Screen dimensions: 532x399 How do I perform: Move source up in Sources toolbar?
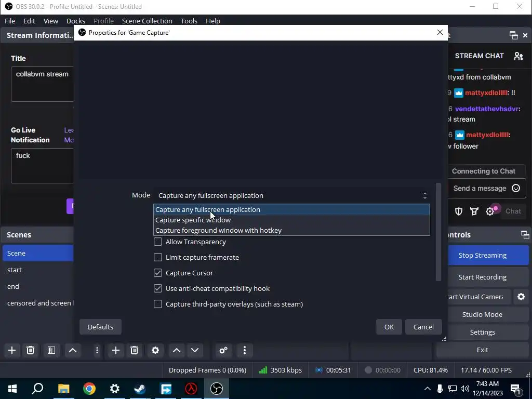click(177, 350)
